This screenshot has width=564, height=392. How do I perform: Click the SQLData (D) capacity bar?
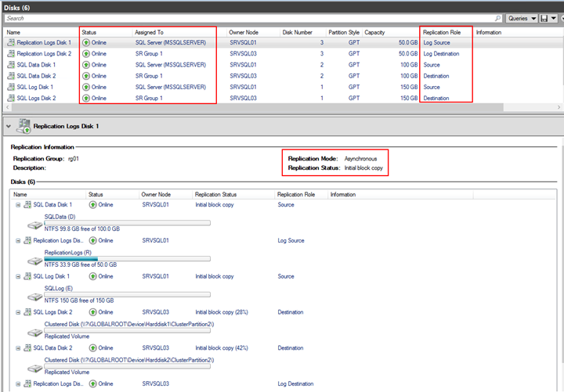(127, 223)
